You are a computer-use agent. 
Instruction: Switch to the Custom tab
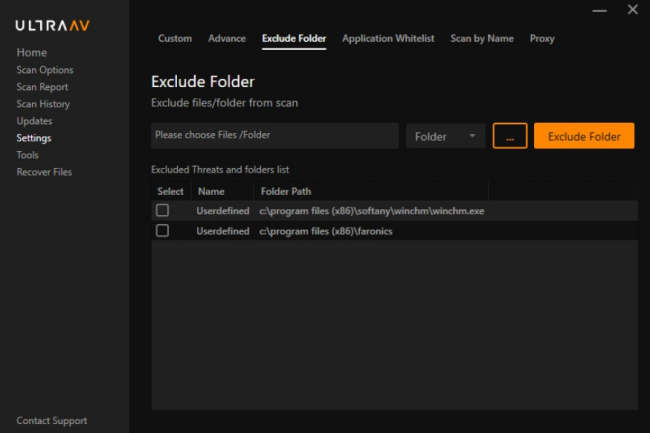click(175, 39)
